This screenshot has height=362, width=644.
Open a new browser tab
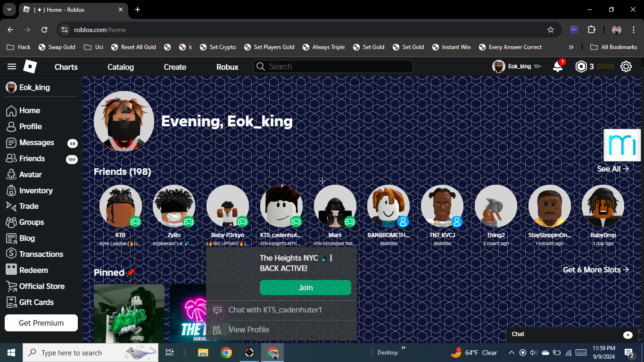pyautogui.click(x=138, y=9)
